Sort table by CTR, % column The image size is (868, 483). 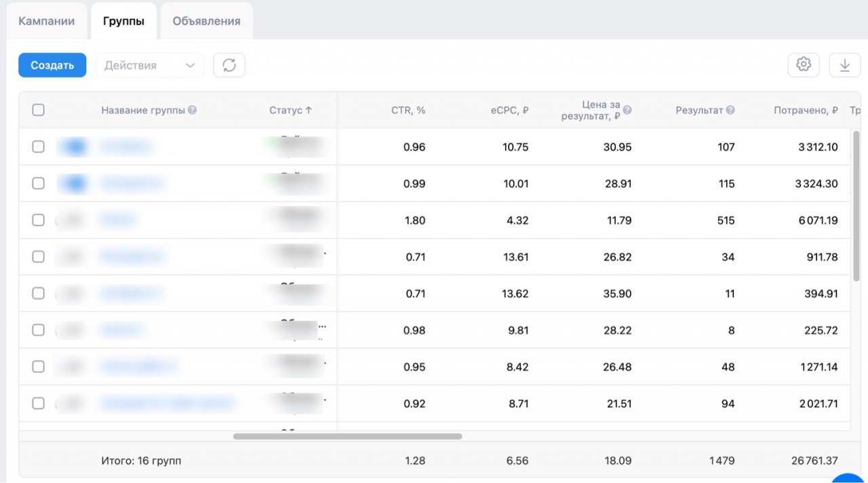point(408,110)
